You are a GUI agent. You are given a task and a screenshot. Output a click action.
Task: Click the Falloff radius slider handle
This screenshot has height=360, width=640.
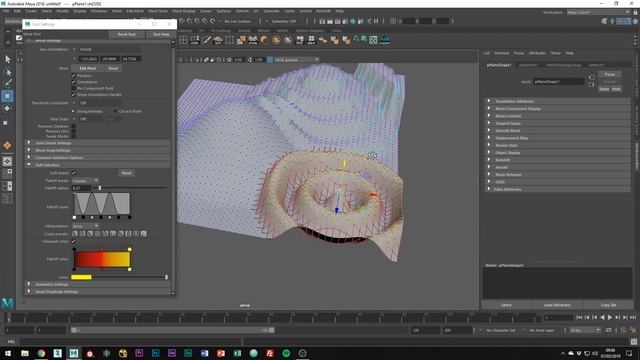pyautogui.click(x=100, y=188)
